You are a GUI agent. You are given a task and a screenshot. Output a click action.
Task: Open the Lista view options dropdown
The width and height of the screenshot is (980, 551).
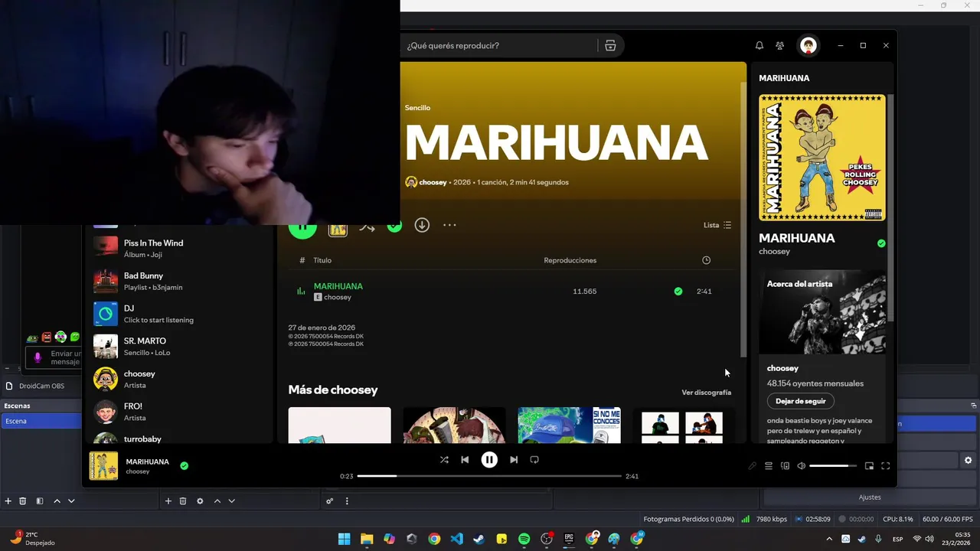click(717, 225)
